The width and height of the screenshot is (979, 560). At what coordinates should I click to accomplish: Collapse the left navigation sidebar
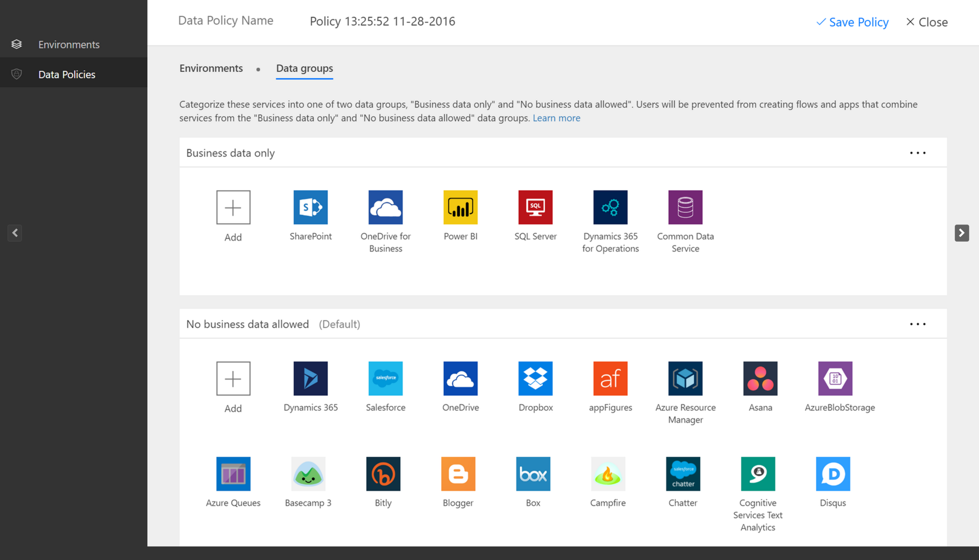tap(14, 233)
